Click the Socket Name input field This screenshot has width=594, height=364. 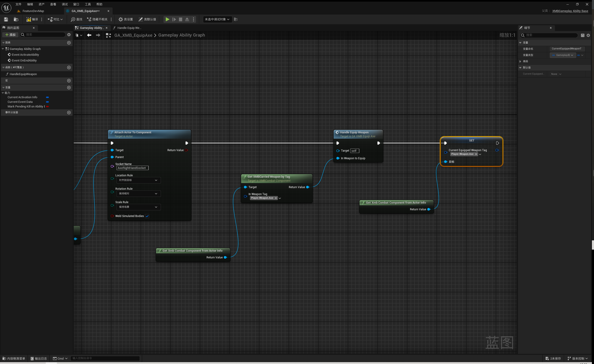132,168
